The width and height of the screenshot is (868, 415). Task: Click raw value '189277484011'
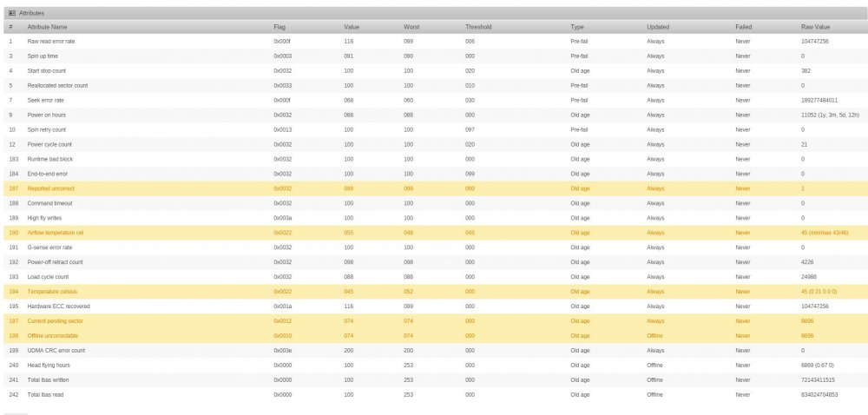tap(819, 100)
